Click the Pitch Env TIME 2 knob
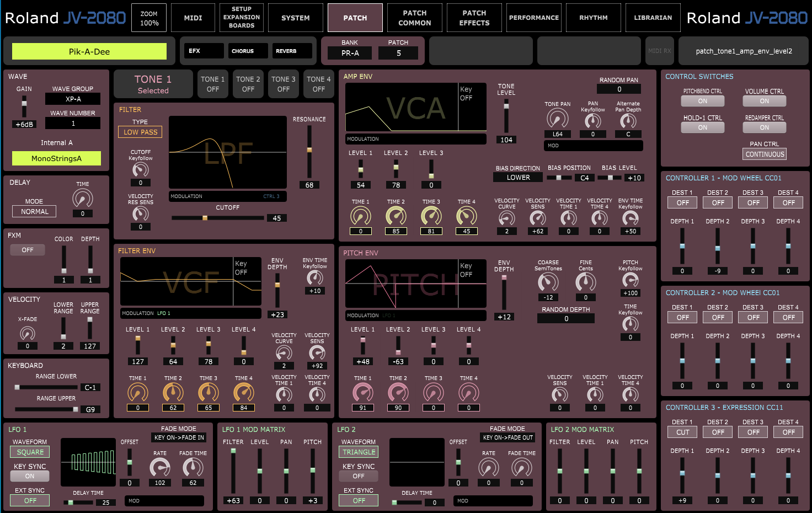The image size is (812, 513). (398, 393)
